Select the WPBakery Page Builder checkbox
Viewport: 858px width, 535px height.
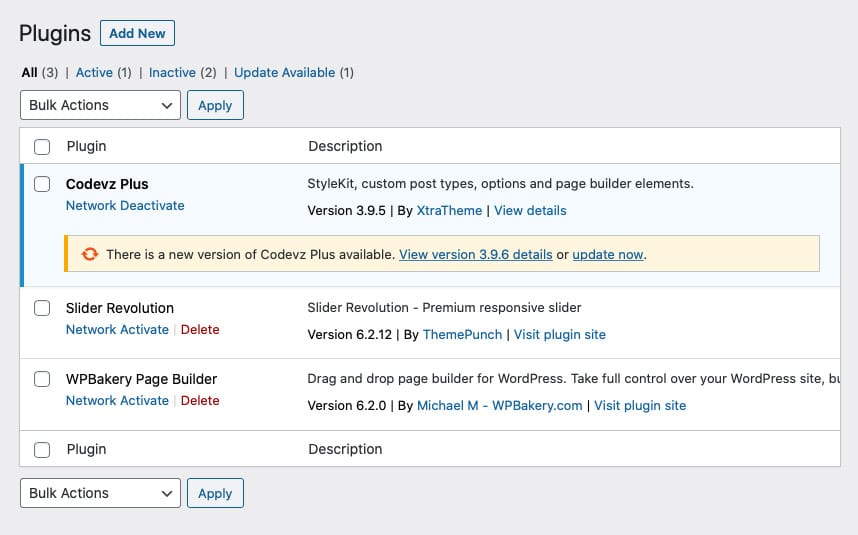click(42, 379)
